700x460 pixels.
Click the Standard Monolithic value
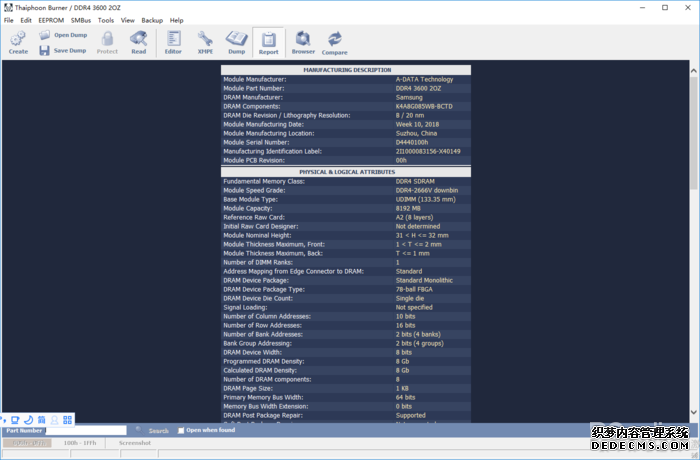424,280
